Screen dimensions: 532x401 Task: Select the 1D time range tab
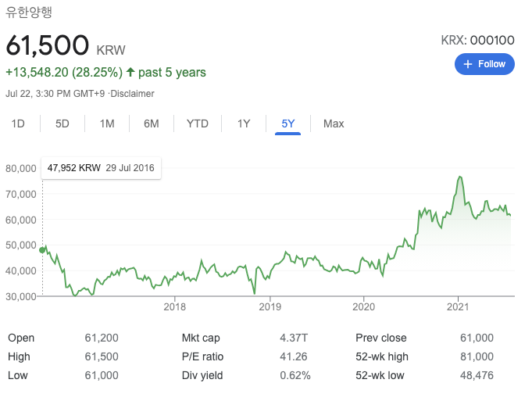pos(18,124)
